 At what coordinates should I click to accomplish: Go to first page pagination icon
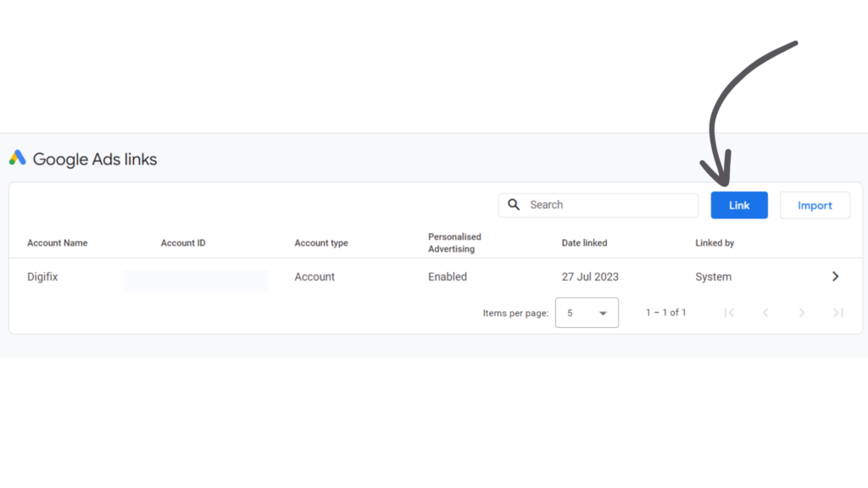pyautogui.click(x=729, y=313)
